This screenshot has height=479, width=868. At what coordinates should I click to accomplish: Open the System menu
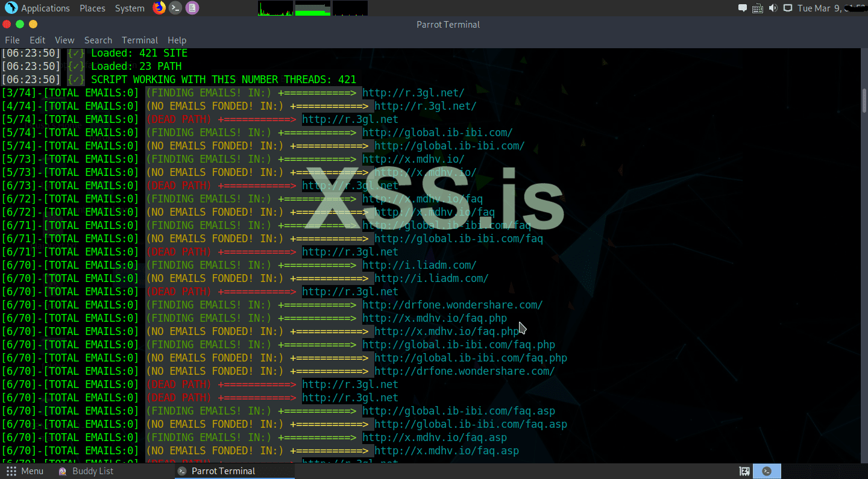tap(129, 8)
